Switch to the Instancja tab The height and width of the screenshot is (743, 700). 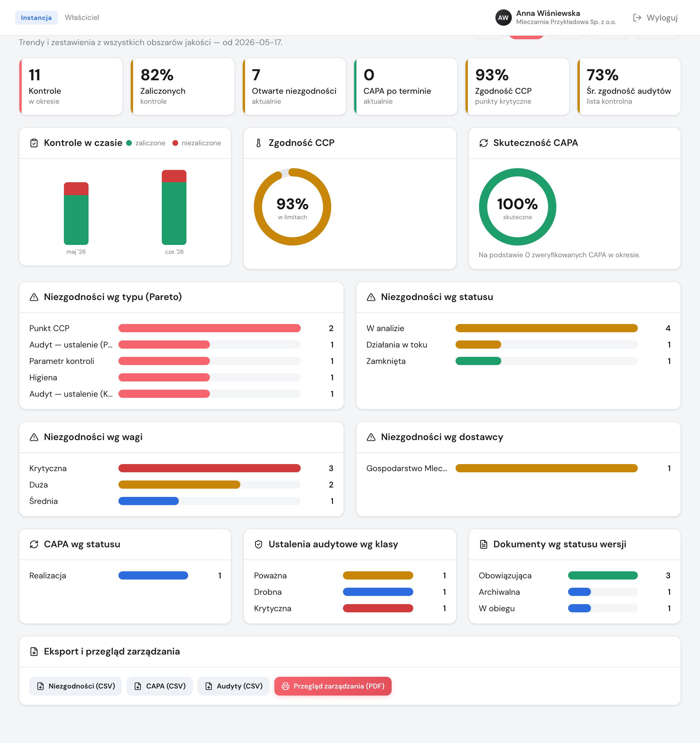pos(36,18)
